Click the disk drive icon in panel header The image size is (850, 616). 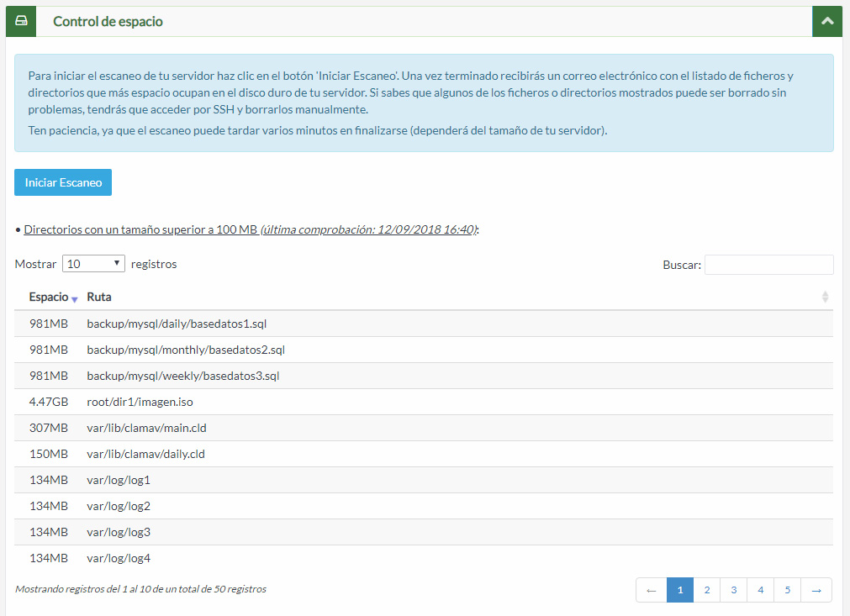(21, 21)
